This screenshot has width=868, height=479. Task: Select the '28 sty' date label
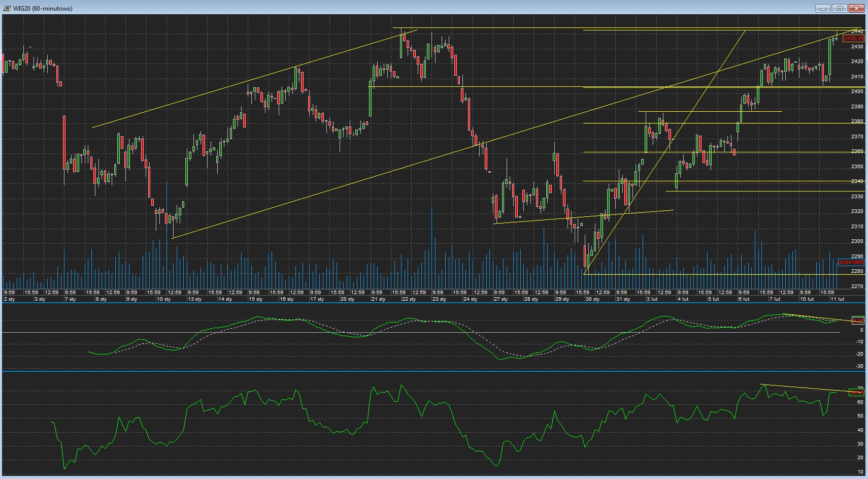click(x=531, y=299)
